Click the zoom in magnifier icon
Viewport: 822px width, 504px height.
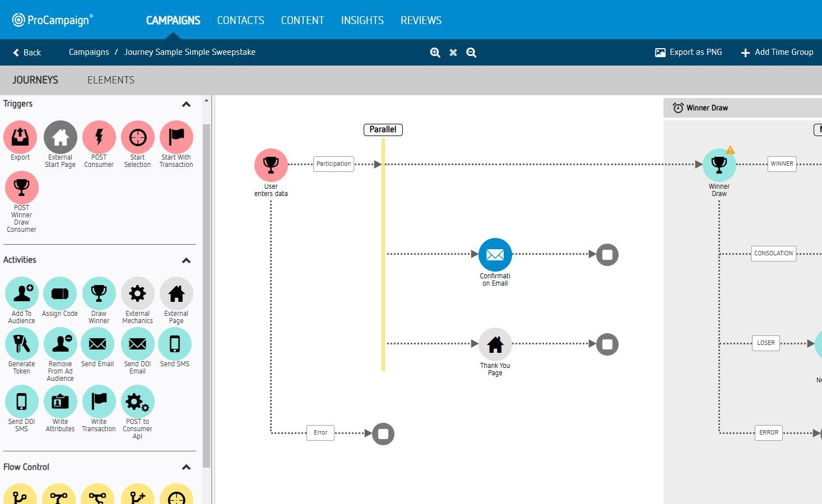pyautogui.click(x=435, y=53)
